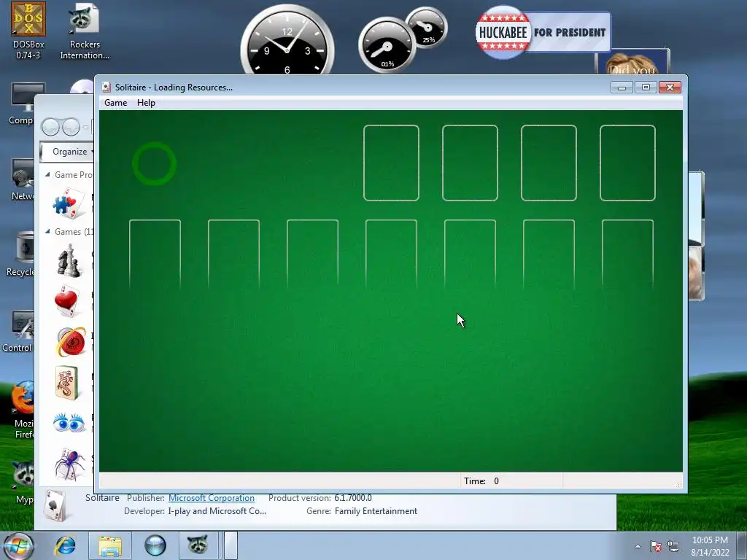Viewport: 747px width, 560px height.
Task: Select the Control Panel desktop icon
Action: [x=18, y=332]
